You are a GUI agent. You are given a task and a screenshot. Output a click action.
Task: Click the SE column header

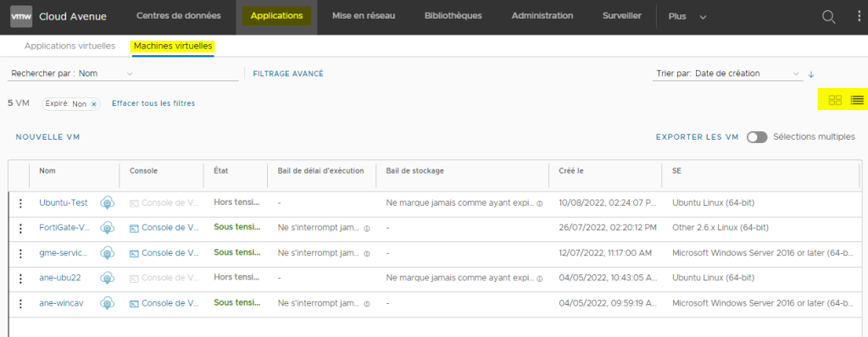click(x=676, y=170)
